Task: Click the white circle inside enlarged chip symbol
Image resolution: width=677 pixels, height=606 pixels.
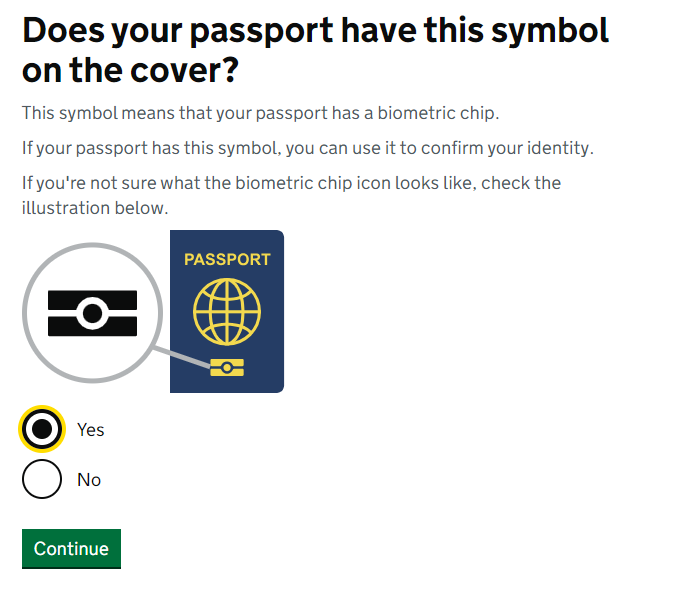Action: click(92, 314)
